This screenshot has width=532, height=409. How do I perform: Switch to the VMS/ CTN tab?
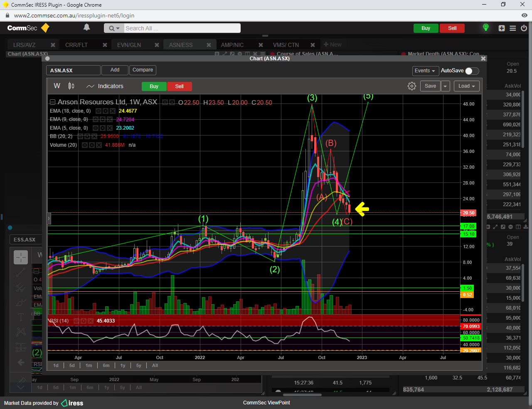coord(286,45)
